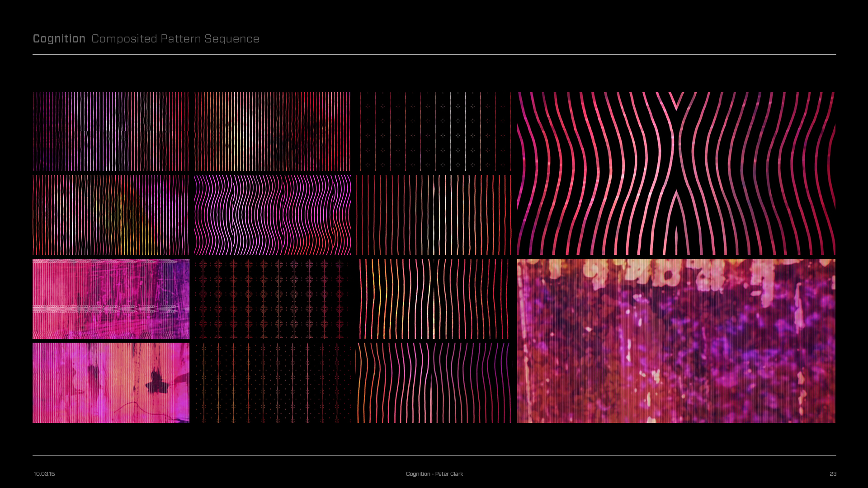Click page number '23' in footer
Screen dimensions: 868x488
pos(833,474)
